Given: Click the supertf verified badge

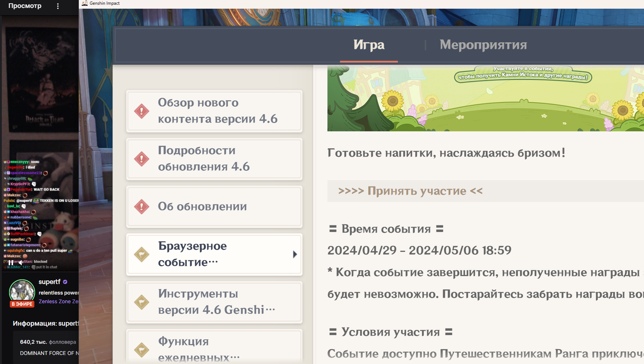Looking at the screenshot, I should pos(65,282).
